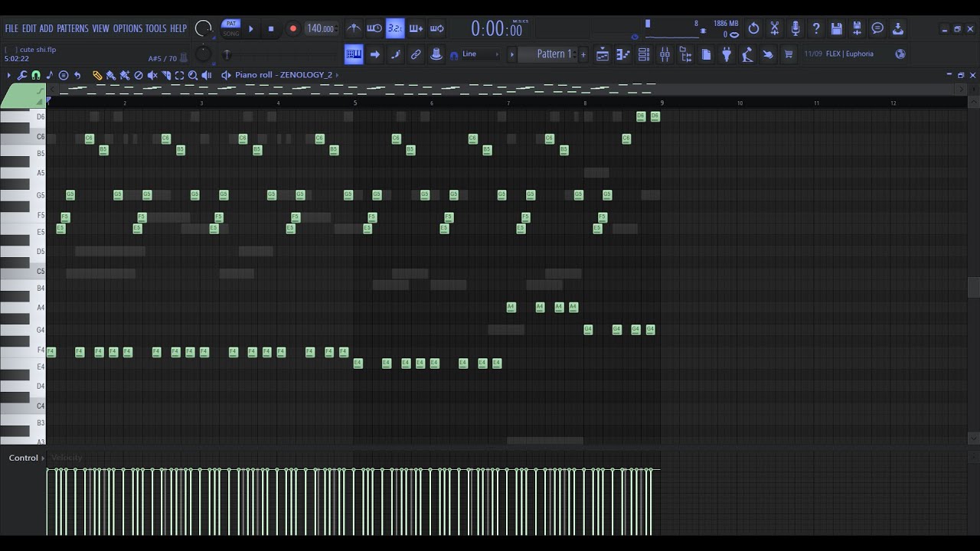
Task: Open the shopping cart content library icon
Action: 789,54
